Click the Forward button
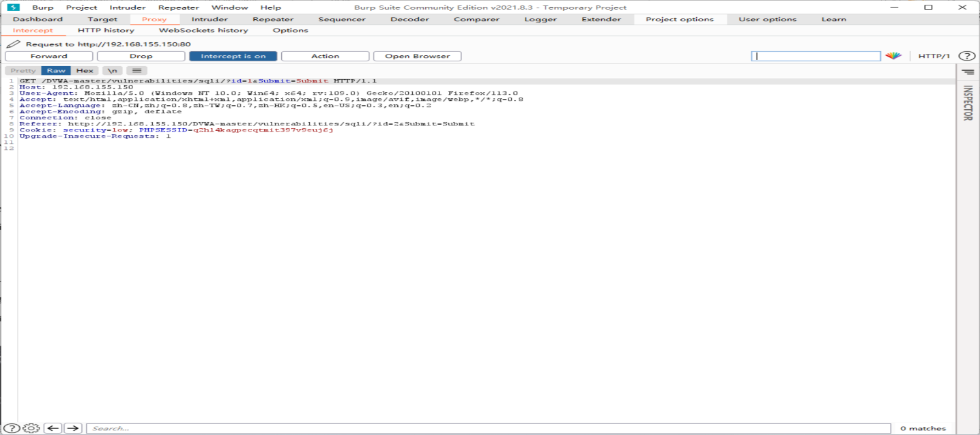The height and width of the screenshot is (435, 980). coord(49,56)
